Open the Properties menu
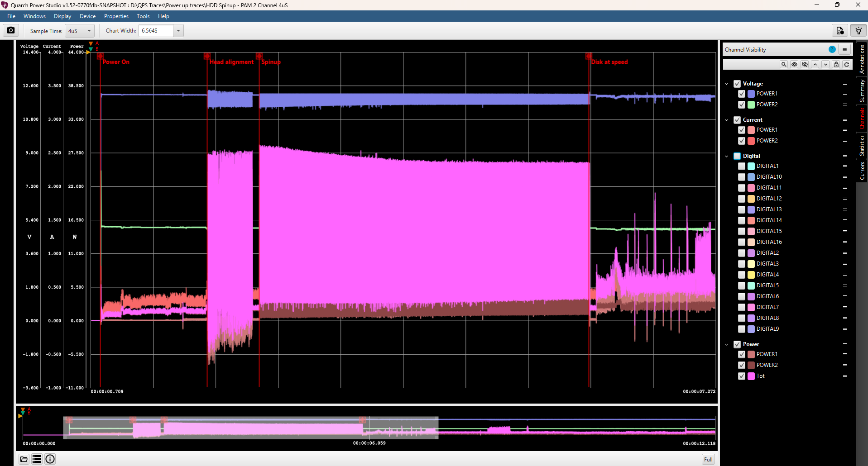Image resolution: width=868 pixels, height=466 pixels. point(116,16)
